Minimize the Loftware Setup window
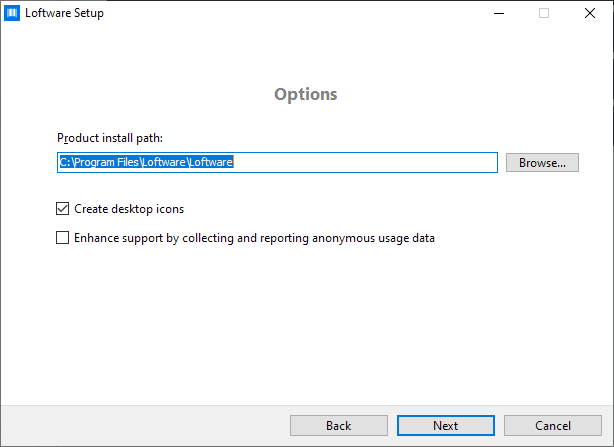Image resolution: width=614 pixels, height=447 pixels. [499, 13]
